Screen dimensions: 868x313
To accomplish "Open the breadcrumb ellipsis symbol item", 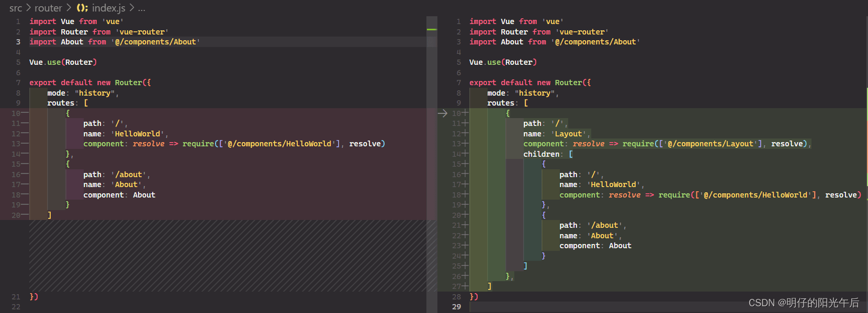I will click(x=142, y=8).
